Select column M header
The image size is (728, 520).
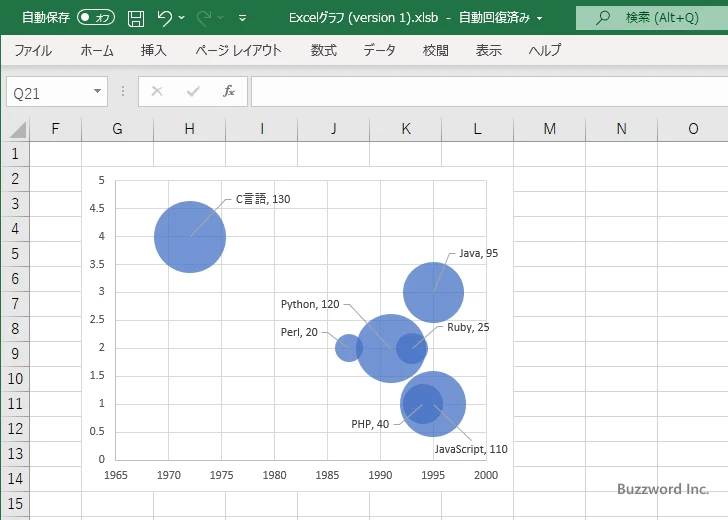point(549,129)
